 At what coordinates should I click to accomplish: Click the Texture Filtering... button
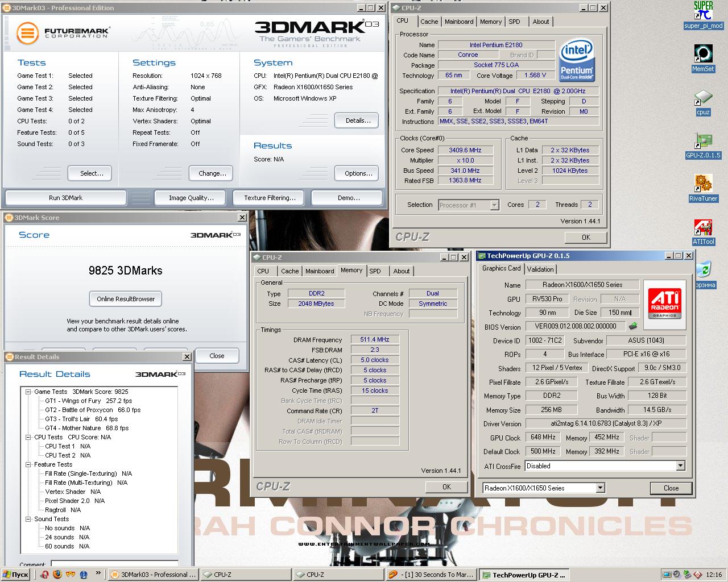[270, 198]
